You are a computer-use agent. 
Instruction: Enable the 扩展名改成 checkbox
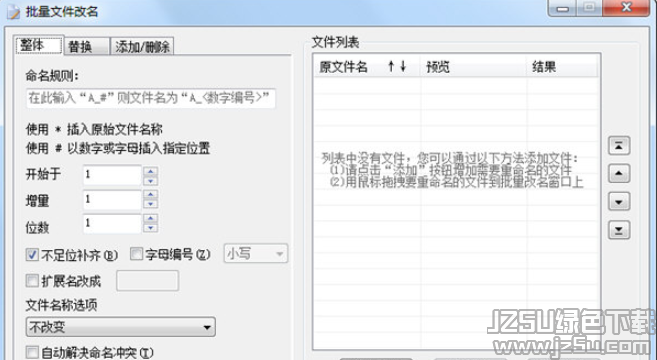[x=32, y=280]
